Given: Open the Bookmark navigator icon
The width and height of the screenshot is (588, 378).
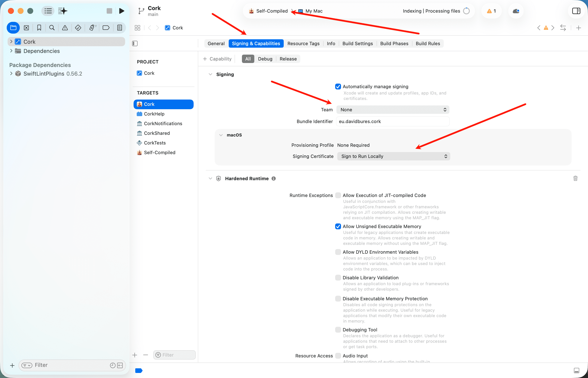Looking at the screenshot, I should (39, 28).
